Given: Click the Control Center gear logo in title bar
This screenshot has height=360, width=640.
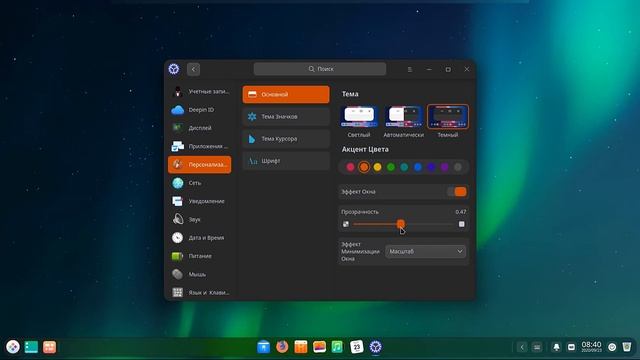Looking at the screenshot, I should 174,69.
